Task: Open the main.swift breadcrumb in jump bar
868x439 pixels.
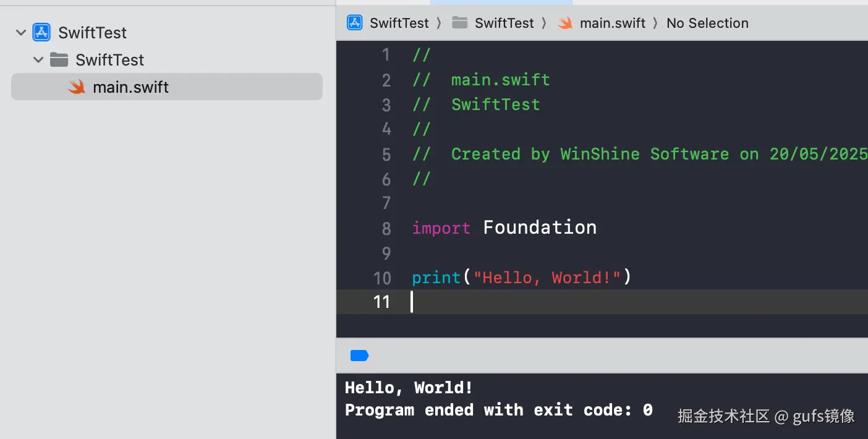Action: point(613,23)
